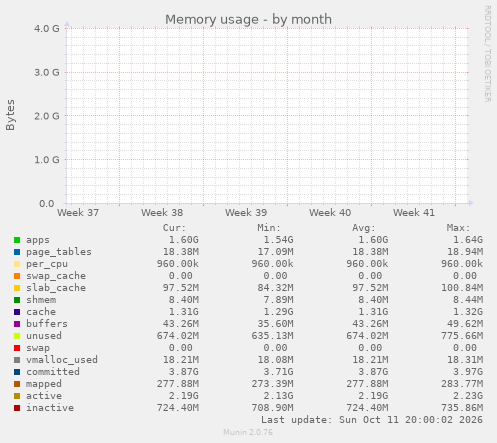The image size is (497, 443).
Task: Click the 'slab_cache' legend label
Action: [x=56, y=288]
